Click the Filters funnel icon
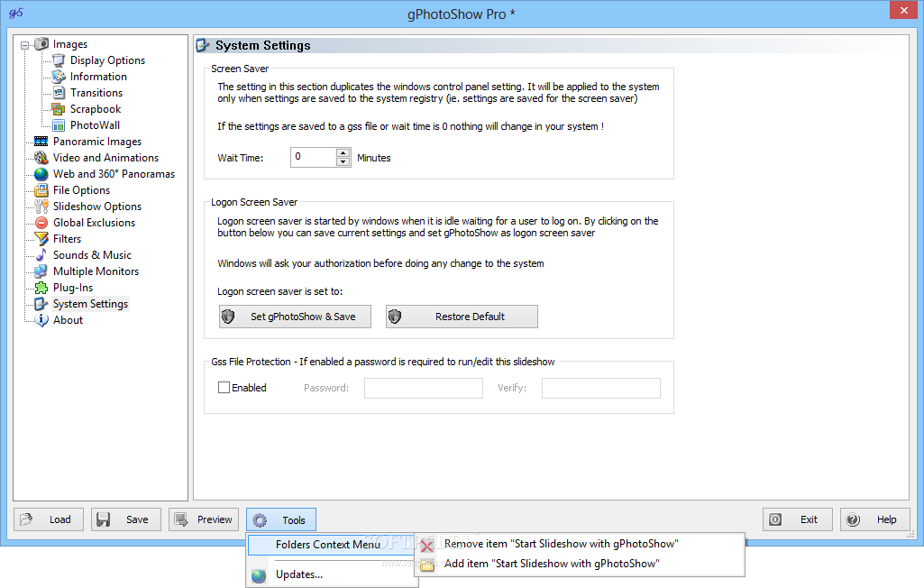 41,239
